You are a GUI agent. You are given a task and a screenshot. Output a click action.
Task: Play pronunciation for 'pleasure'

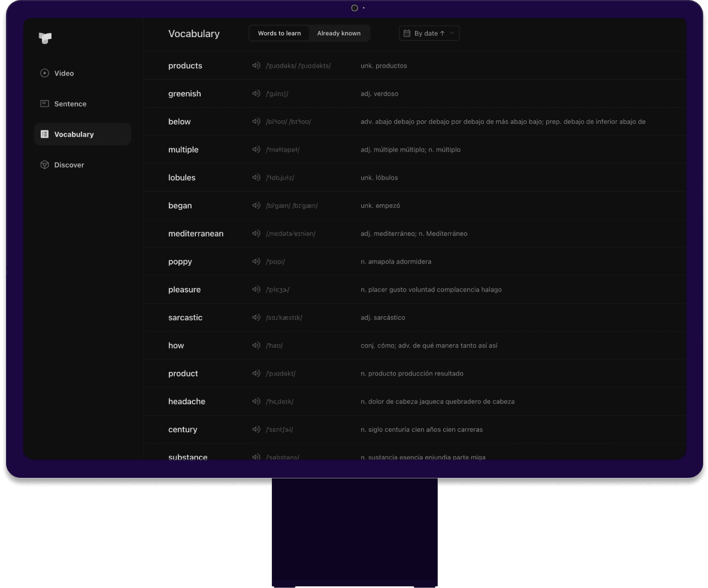[256, 290]
